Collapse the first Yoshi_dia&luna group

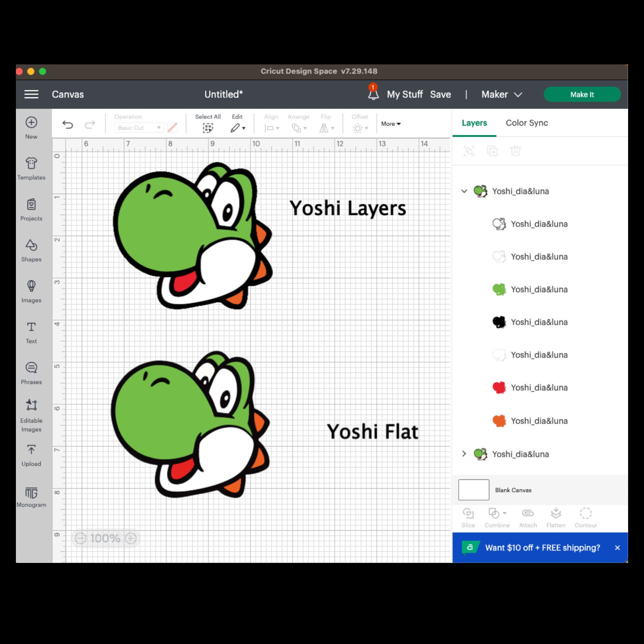click(464, 191)
